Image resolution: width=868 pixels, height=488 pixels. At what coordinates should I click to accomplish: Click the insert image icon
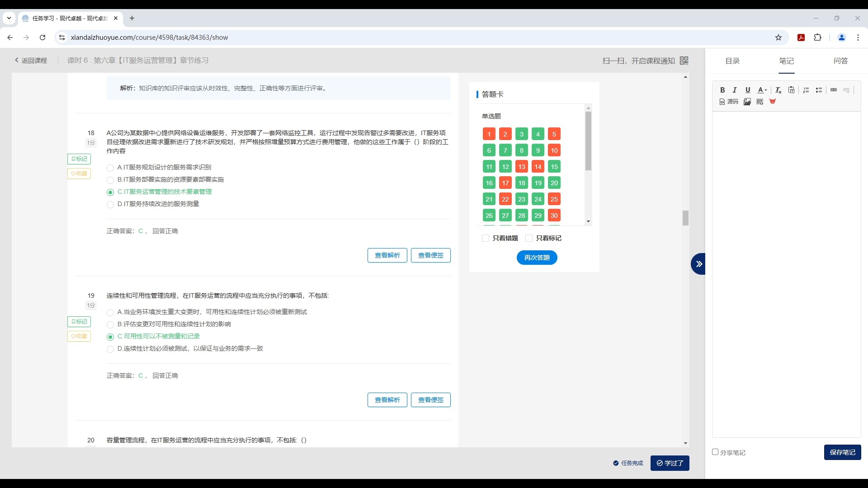[x=747, y=102]
